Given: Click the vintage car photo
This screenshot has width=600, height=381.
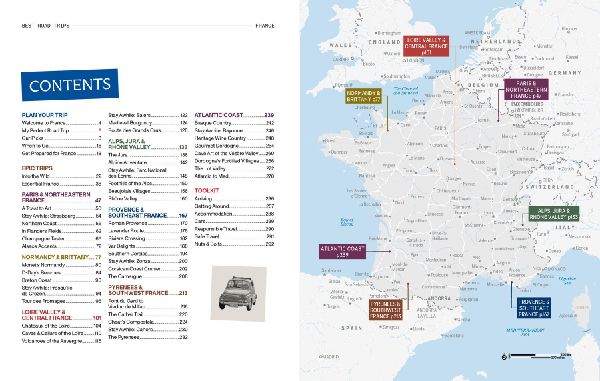Looking at the screenshot, I should click(238, 293).
